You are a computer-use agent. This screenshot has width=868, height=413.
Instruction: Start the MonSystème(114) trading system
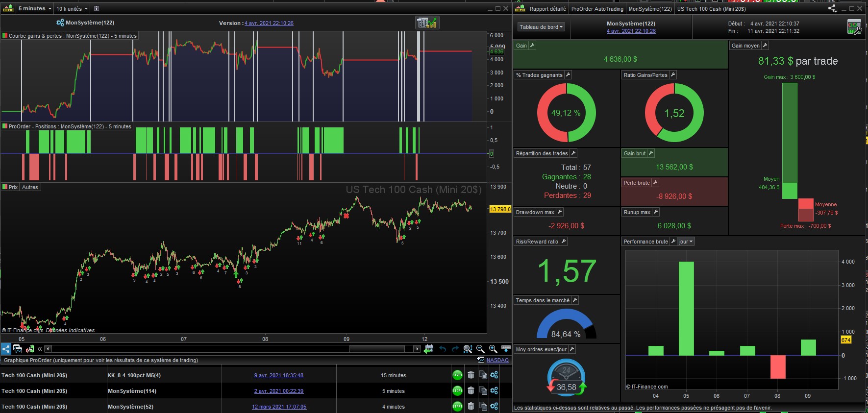[457, 391]
